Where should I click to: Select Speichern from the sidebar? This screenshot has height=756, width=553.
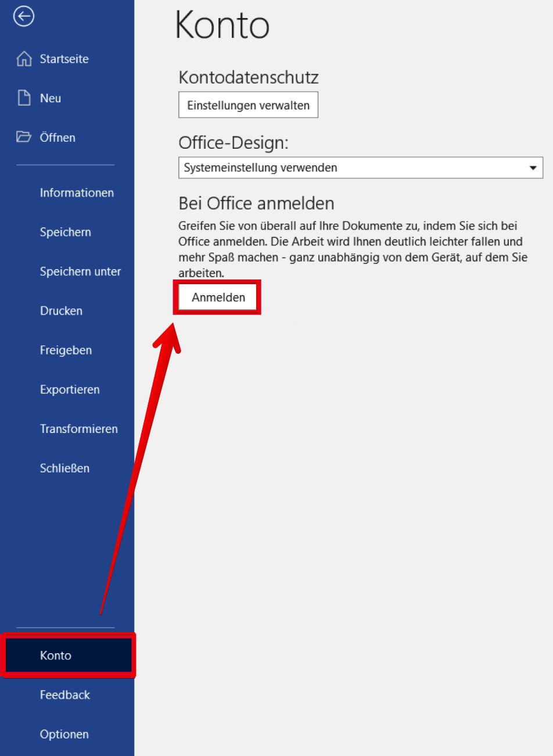65,232
